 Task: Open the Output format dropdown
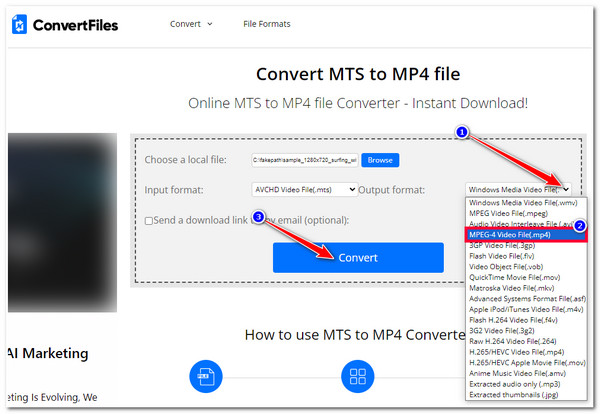click(518, 189)
